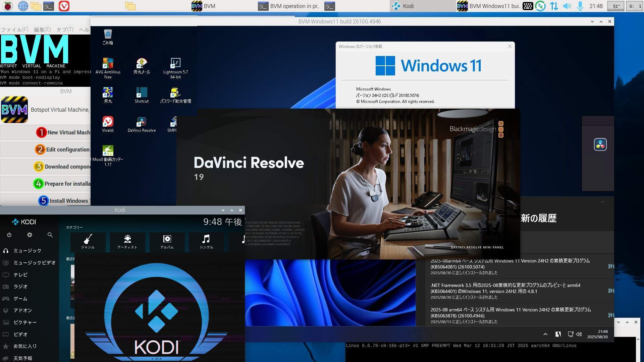
Task: Expand Windows tray hidden icons chevron
Action: pyautogui.click(x=545, y=334)
